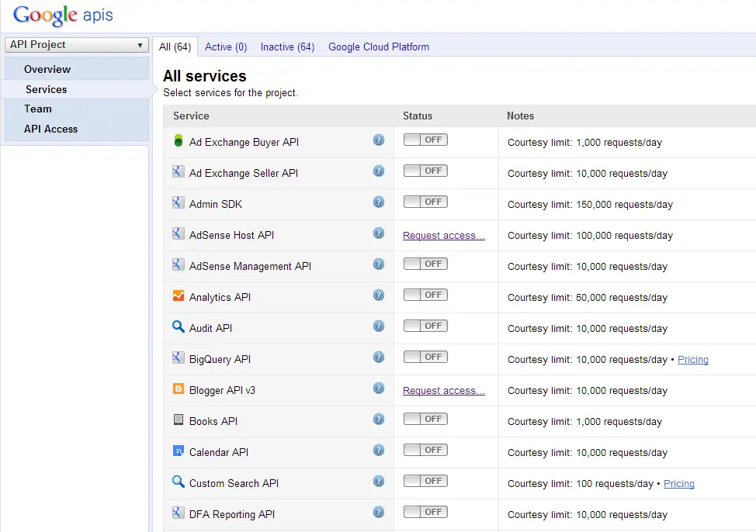This screenshot has height=532, width=756.
Task: Switch to the Inactive (64) tab
Action: [x=287, y=47]
